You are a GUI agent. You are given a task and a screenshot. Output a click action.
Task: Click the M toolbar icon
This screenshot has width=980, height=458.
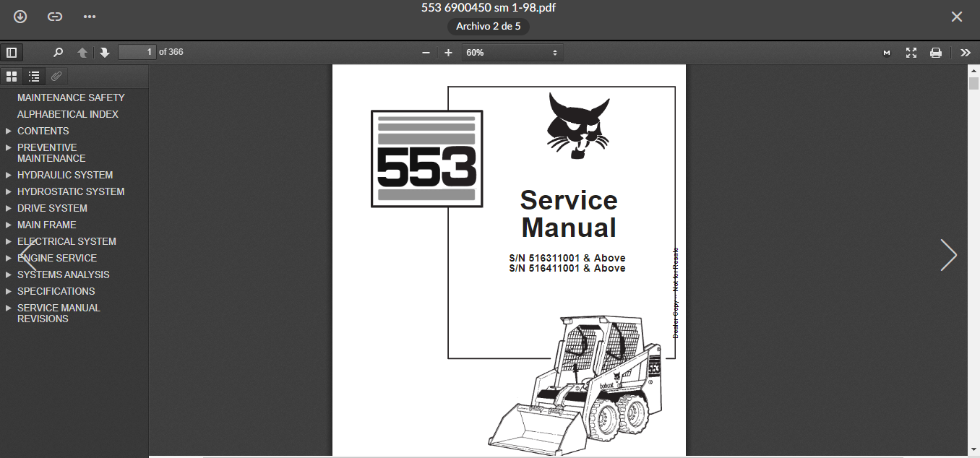click(887, 53)
